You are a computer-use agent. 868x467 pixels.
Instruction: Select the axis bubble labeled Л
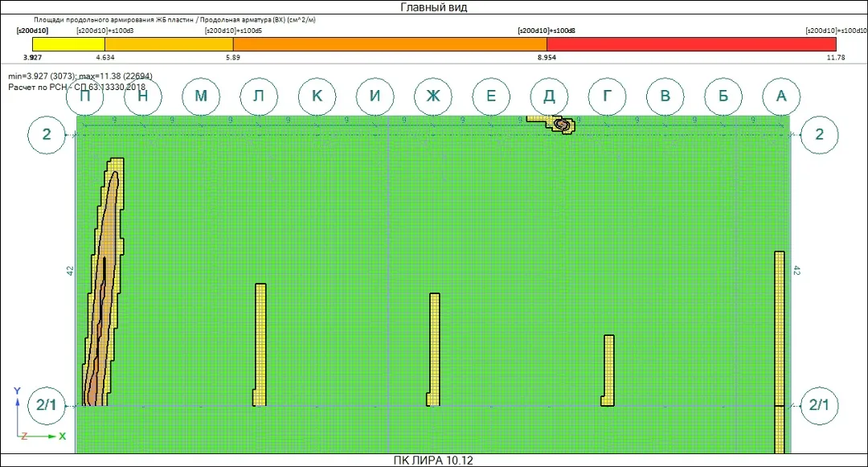coord(259,96)
